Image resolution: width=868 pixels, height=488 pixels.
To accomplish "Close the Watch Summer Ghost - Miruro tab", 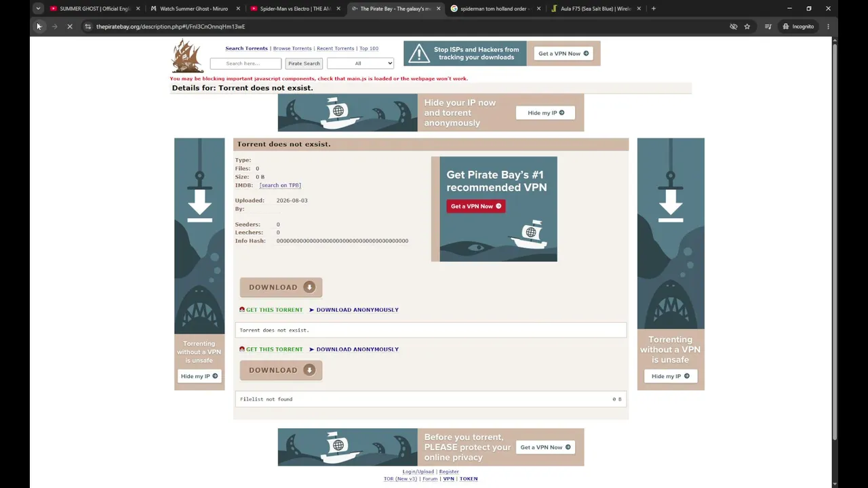I will [x=238, y=9].
